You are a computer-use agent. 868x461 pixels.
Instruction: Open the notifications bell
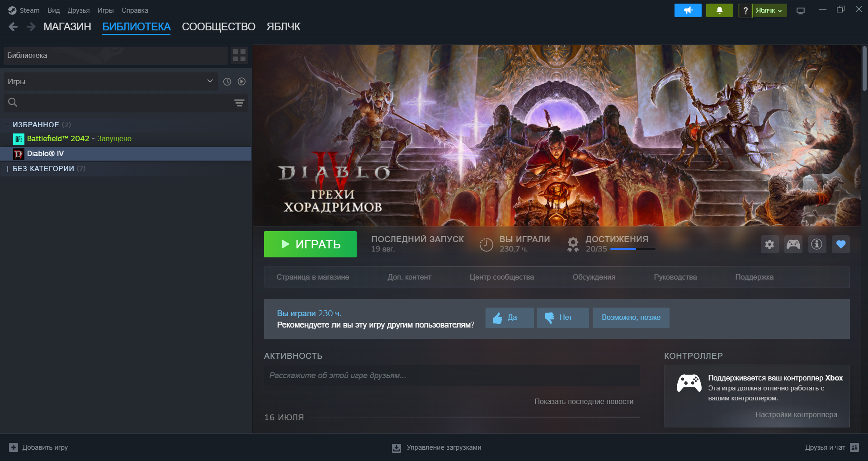(x=719, y=10)
